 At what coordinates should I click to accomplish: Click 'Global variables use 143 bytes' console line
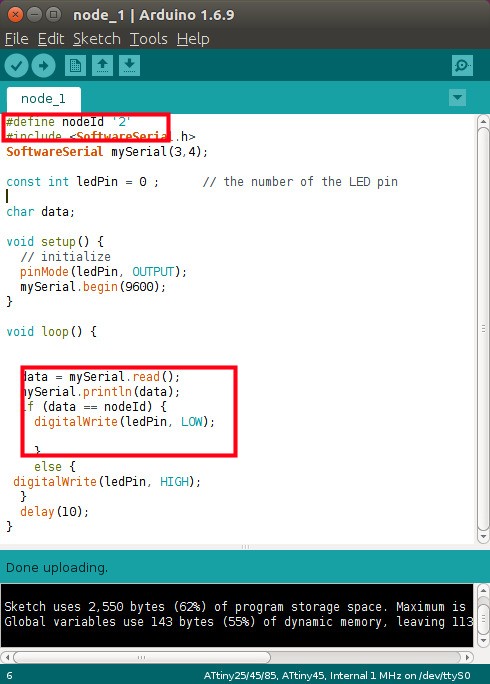[238, 622]
